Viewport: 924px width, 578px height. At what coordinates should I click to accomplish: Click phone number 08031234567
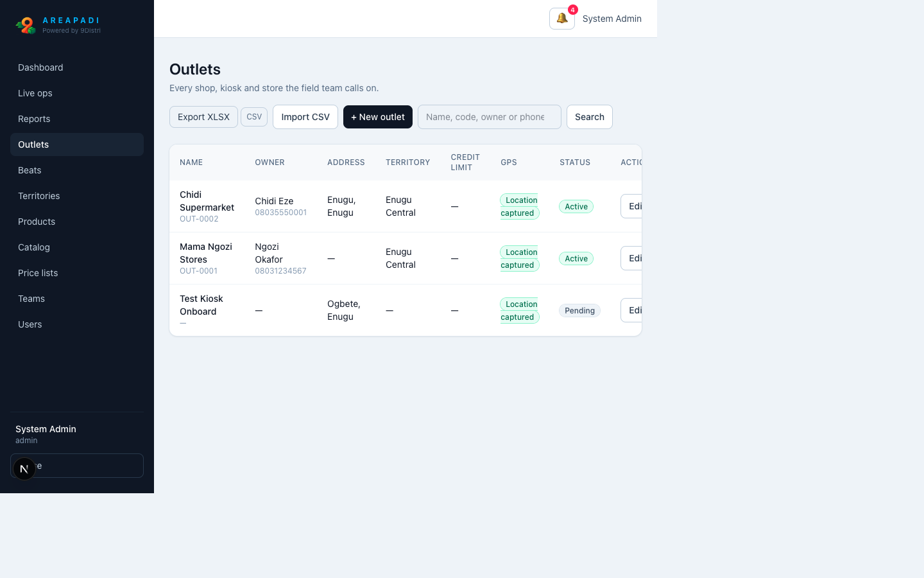tap(280, 271)
